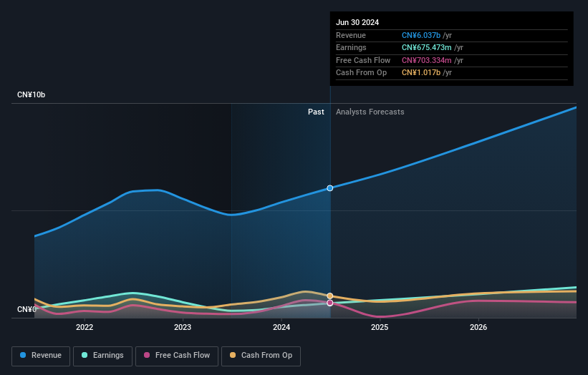The width and height of the screenshot is (588, 375).
Task: Click the CN¥1.017b cash from op value
Action: [420, 73]
